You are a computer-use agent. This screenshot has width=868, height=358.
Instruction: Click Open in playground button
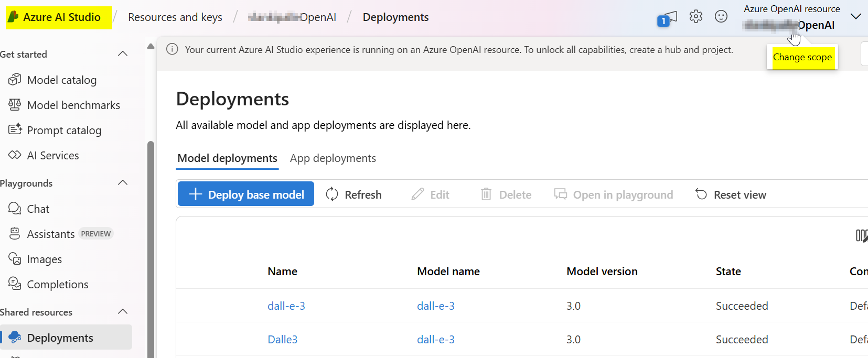point(614,194)
